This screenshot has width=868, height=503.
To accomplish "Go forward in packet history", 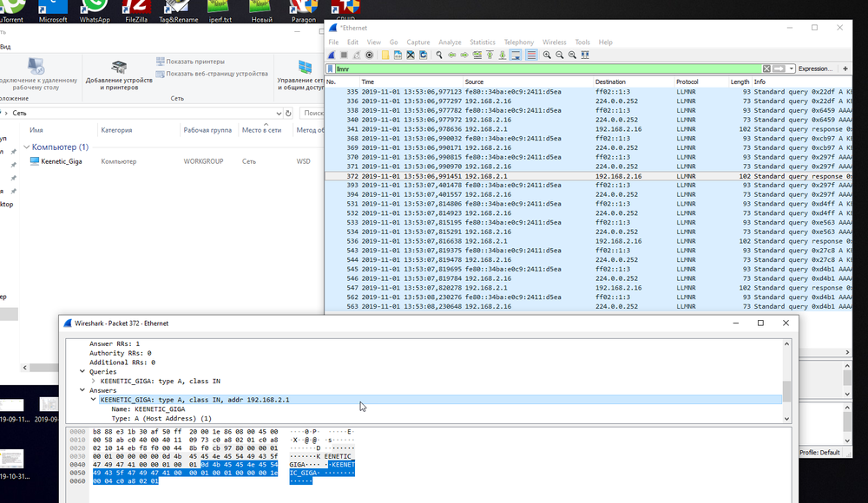I will [464, 55].
